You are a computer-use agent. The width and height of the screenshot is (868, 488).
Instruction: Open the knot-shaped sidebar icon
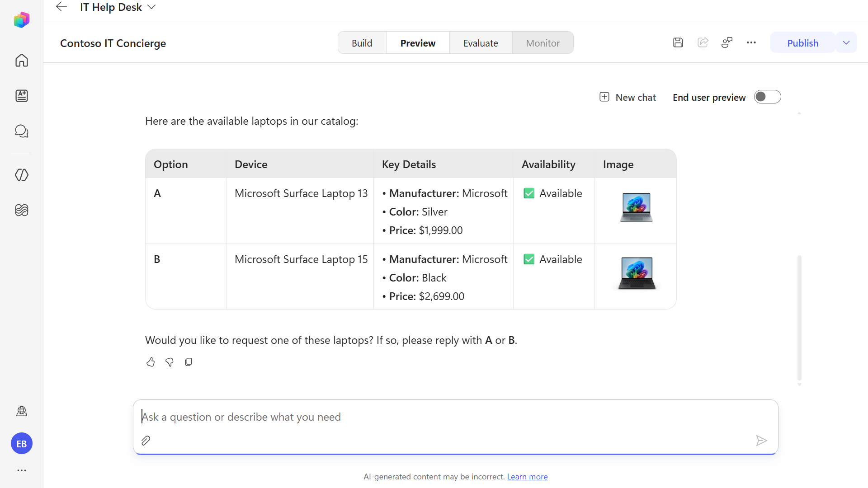coord(21,210)
